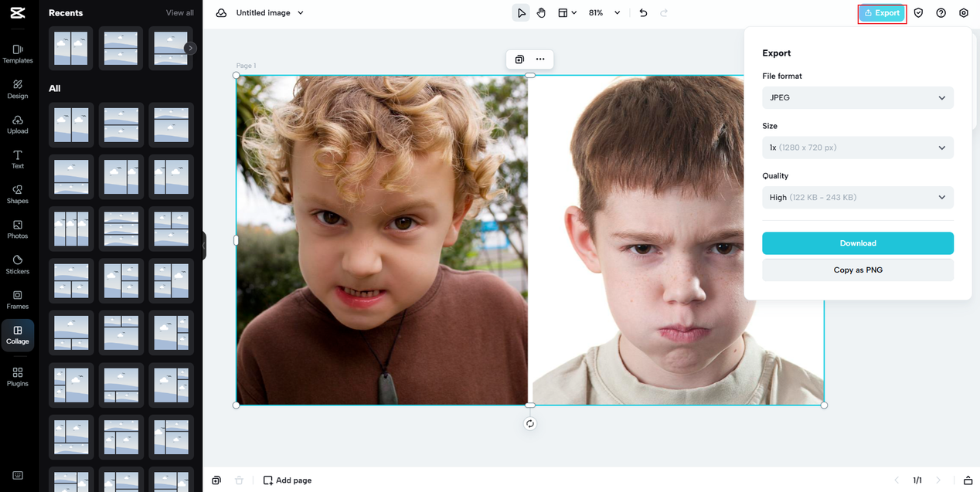Go to the previous page arrow
This screenshot has width=980, height=492.
897,480
